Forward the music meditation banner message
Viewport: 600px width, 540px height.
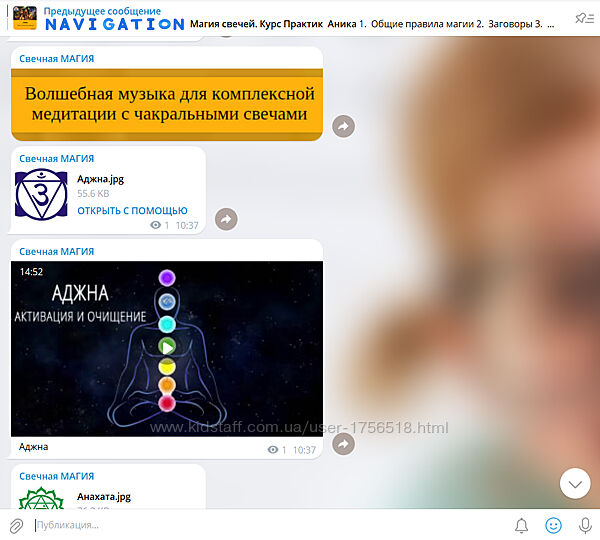(x=343, y=126)
